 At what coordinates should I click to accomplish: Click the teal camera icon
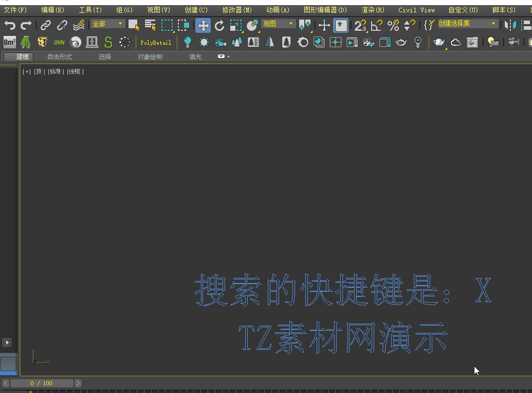(220, 43)
